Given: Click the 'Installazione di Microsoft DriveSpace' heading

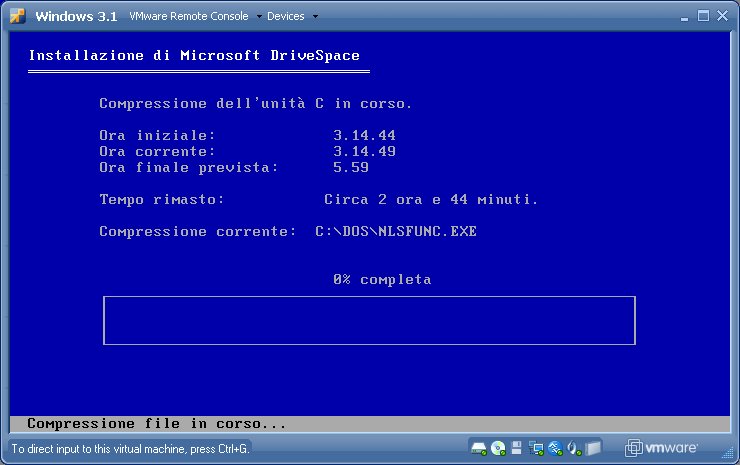Looking at the screenshot, I should pos(194,55).
